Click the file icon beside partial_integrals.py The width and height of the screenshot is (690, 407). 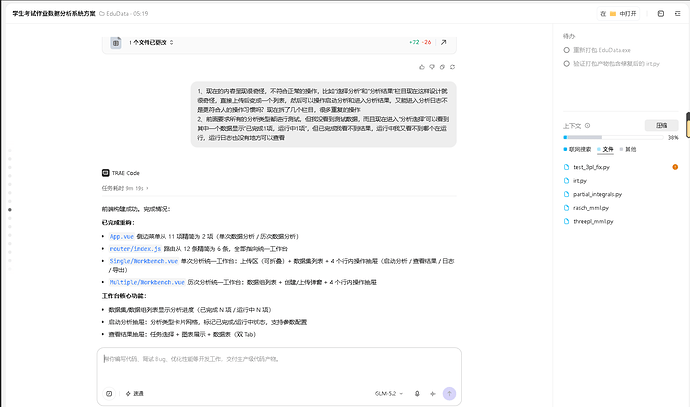(x=566, y=194)
